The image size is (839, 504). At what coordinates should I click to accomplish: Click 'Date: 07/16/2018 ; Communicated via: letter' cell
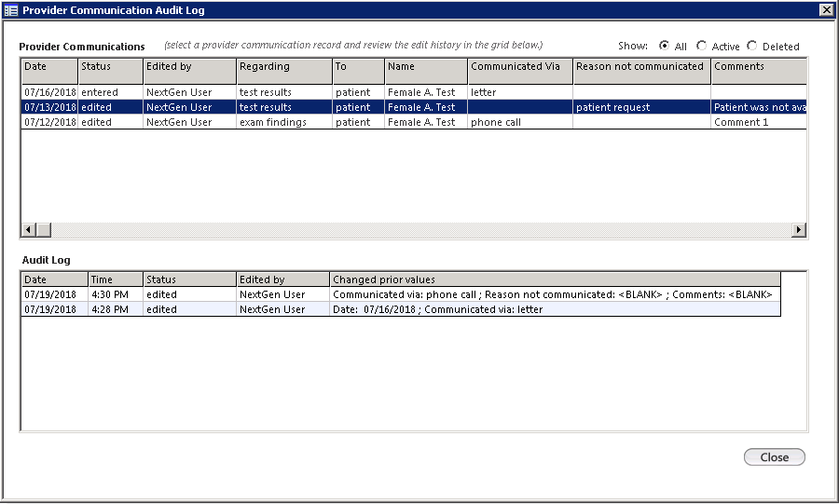556,309
